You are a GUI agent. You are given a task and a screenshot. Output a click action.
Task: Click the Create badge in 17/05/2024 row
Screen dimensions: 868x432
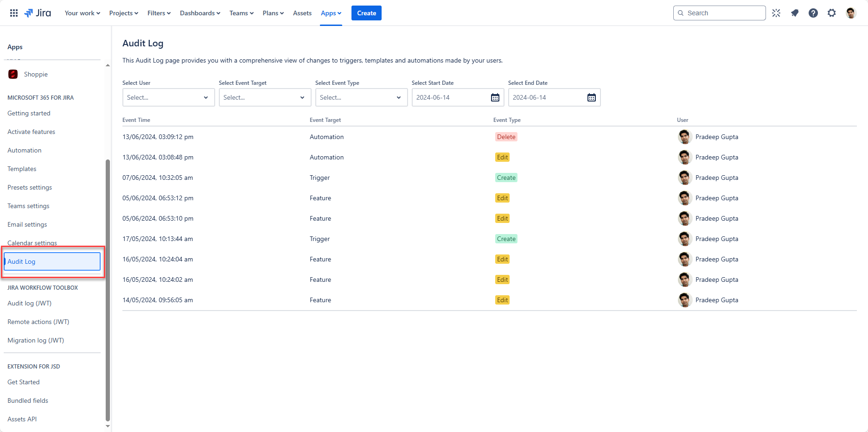(506, 239)
